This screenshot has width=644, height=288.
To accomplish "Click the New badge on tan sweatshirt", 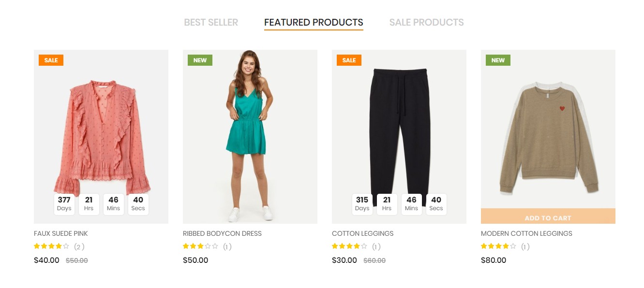I will click(x=498, y=60).
